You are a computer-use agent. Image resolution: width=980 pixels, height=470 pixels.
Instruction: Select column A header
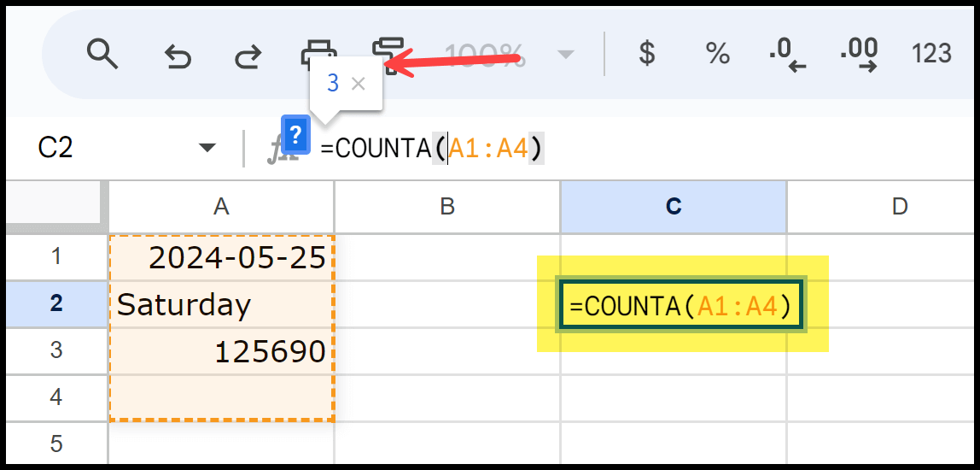tap(221, 207)
